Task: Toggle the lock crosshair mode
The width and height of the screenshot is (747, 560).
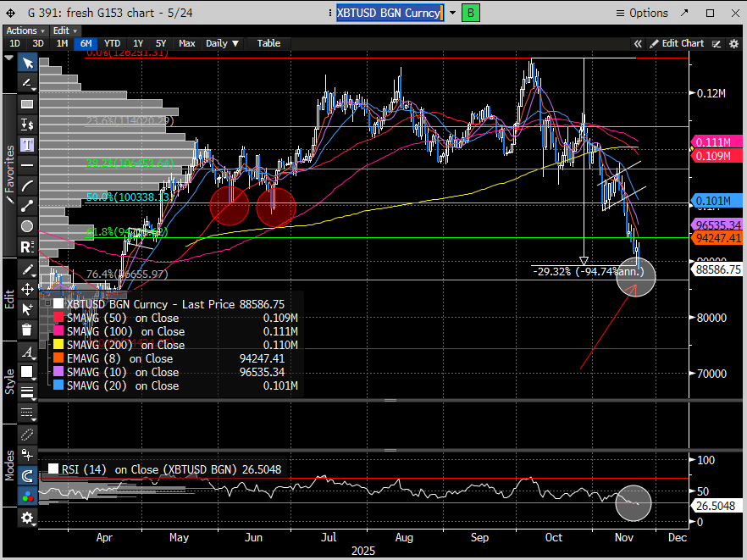Action: point(27,455)
